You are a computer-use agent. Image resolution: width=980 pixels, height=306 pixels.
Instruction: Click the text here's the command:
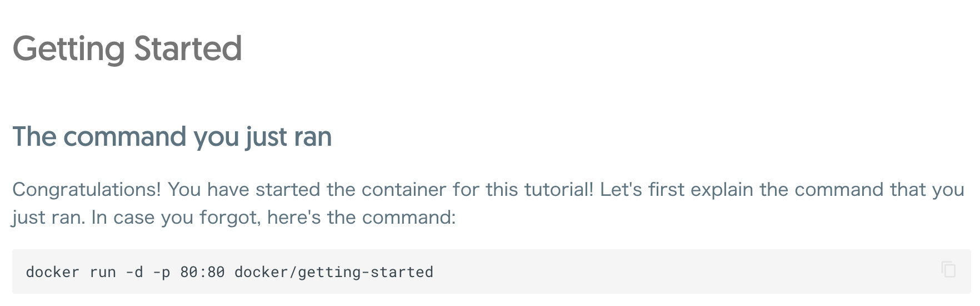coord(362,218)
